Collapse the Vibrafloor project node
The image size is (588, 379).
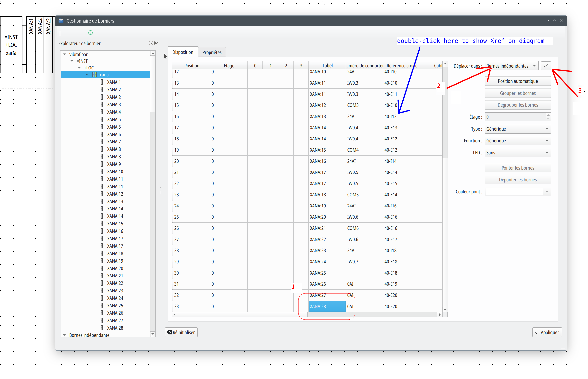(64, 54)
